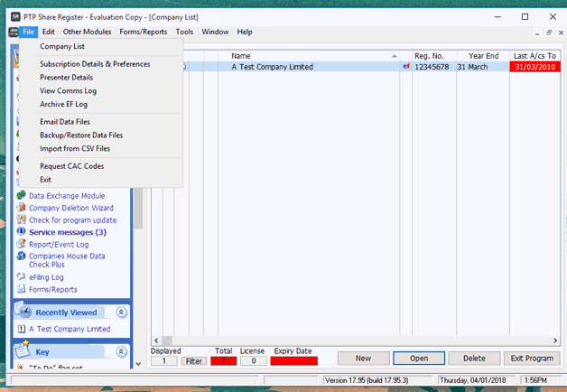Image resolution: width=567 pixels, height=392 pixels.
Task: Choose Exit from the File menu
Action: coord(45,180)
